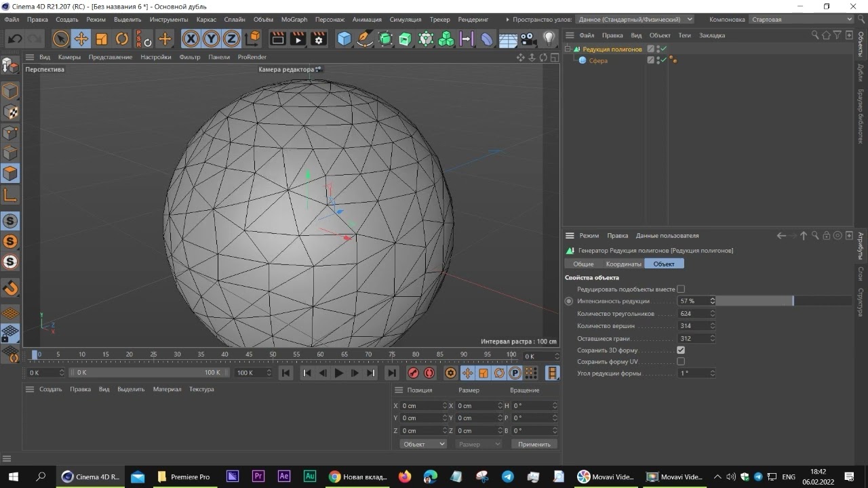Open Premiere Pro folder in taskbar
This screenshot has width=868, height=488.
(x=184, y=477)
